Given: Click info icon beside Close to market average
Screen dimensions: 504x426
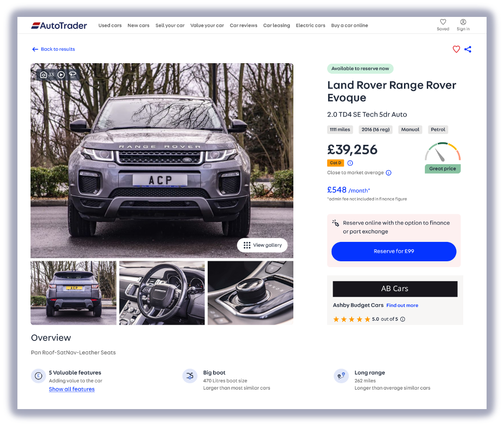Looking at the screenshot, I should (388, 173).
